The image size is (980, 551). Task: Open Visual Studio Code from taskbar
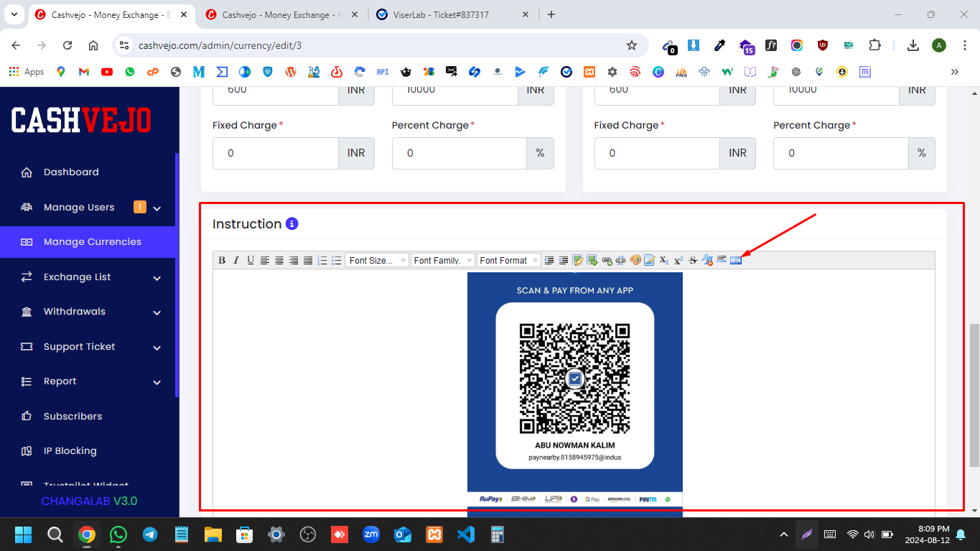tap(466, 534)
